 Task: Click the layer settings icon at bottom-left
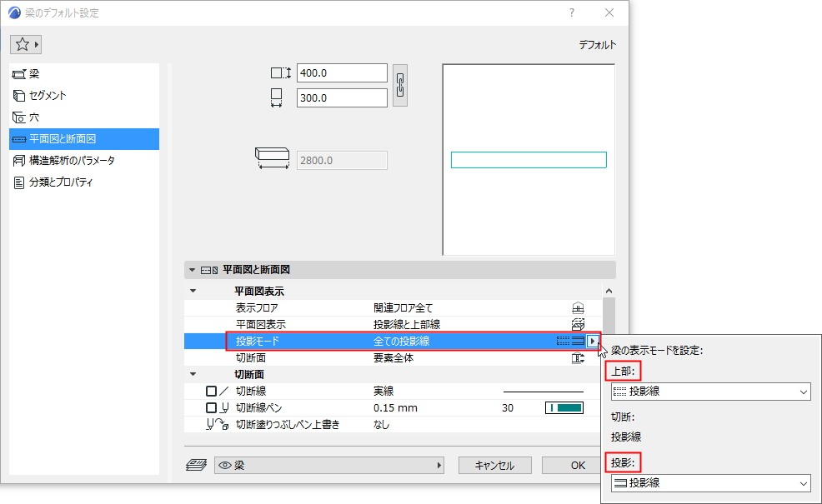click(197, 465)
